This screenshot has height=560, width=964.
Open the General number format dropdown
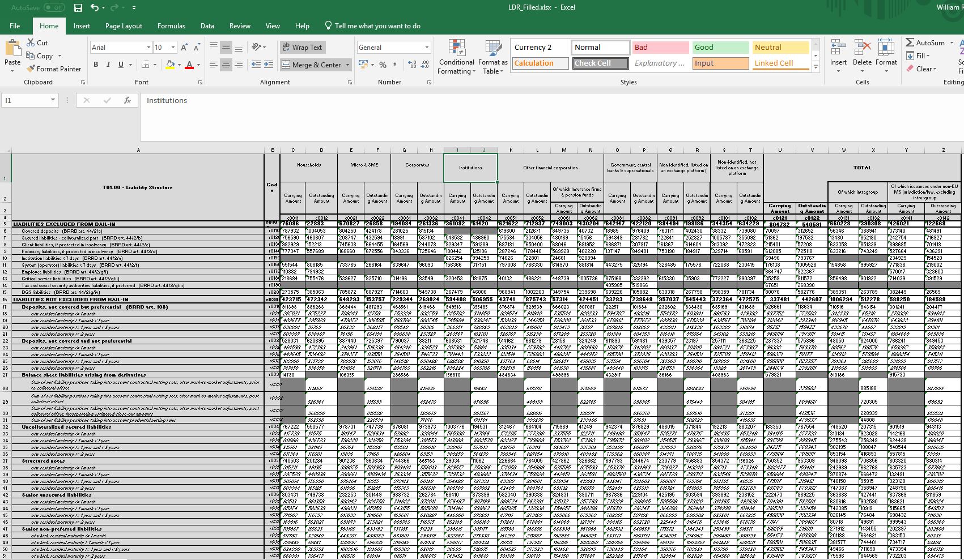(x=425, y=47)
